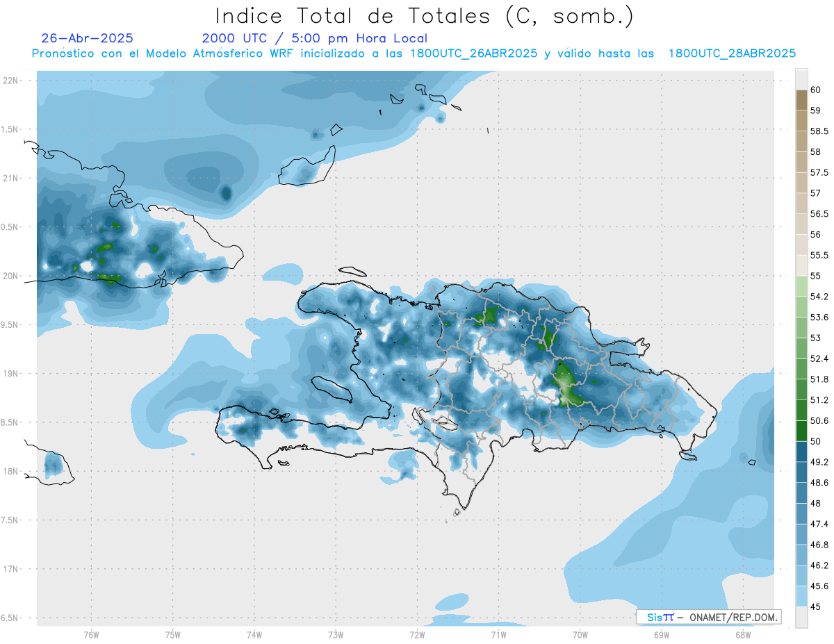The height and width of the screenshot is (644, 834).
Task: Click the legend value 56.5
Action: click(819, 214)
